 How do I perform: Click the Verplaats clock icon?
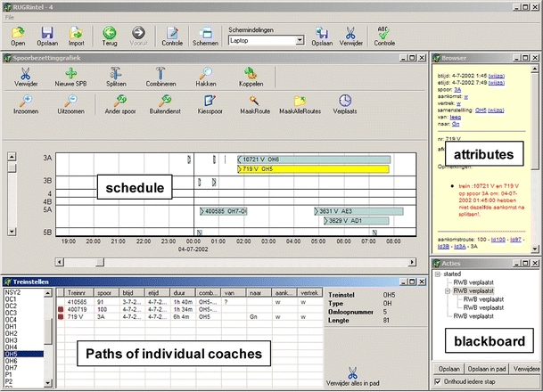coord(345,101)
